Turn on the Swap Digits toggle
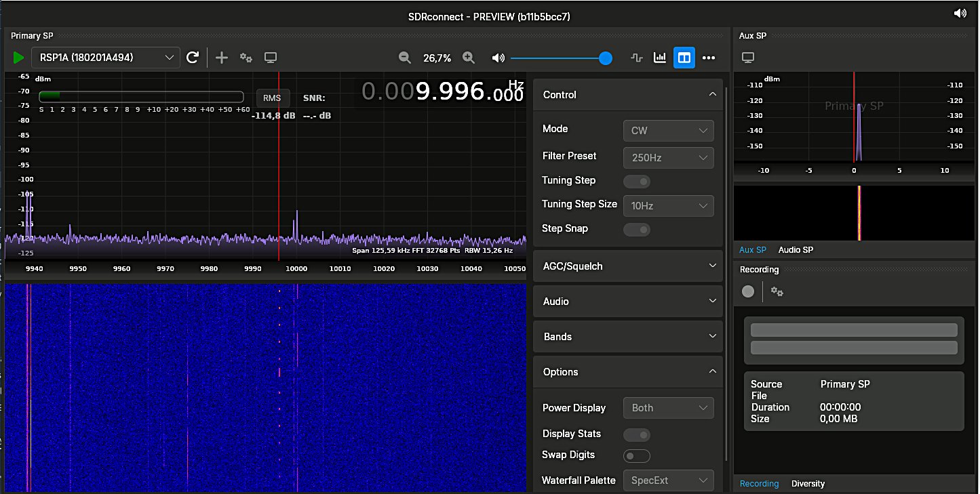Screen dimensions: 980x494 coord(636,455)
